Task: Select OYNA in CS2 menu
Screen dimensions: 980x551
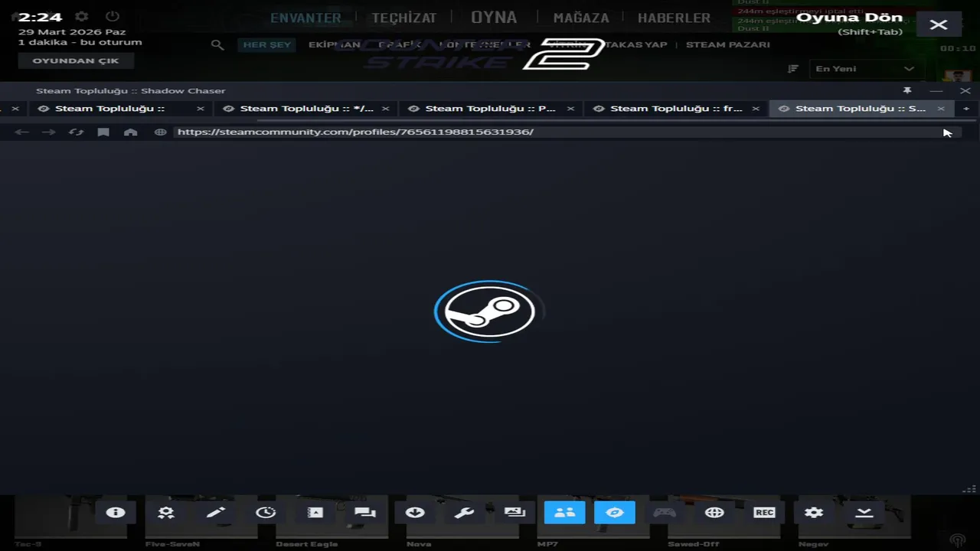Action: pyautogui.click(x=494, y=17)
